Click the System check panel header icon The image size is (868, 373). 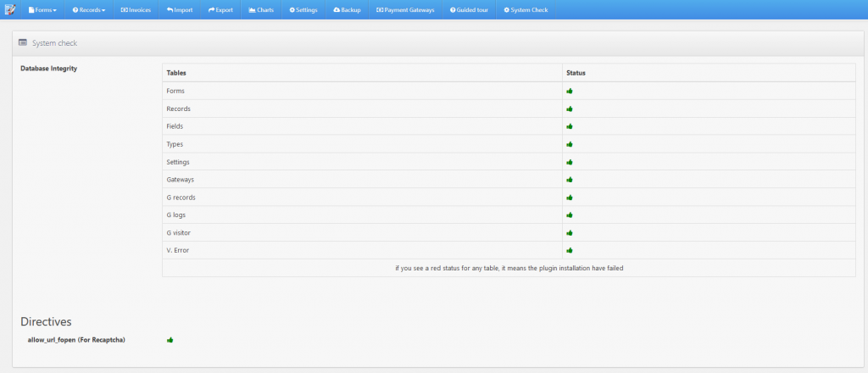click(x=23, y=42)
